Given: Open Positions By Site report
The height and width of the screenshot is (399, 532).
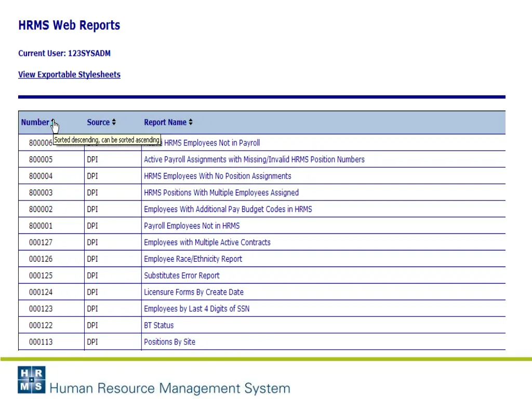Looking at the screenshot, I should (170, 342).
